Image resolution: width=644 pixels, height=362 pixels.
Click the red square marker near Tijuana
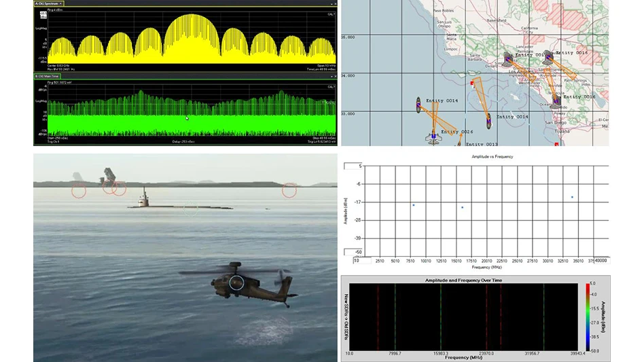click(x=556, y=143)
